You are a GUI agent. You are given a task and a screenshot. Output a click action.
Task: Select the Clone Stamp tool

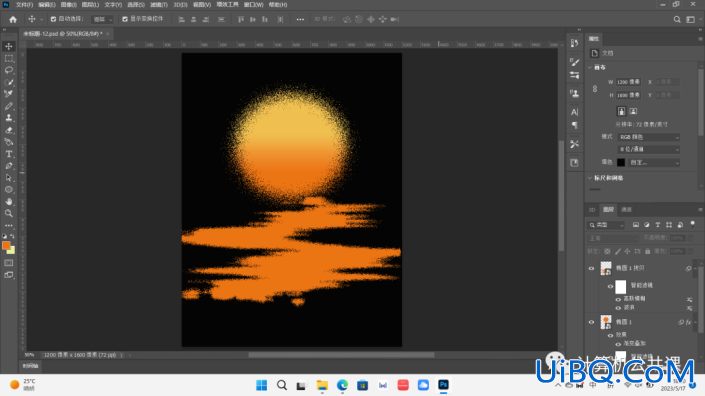tap(9, 118)
